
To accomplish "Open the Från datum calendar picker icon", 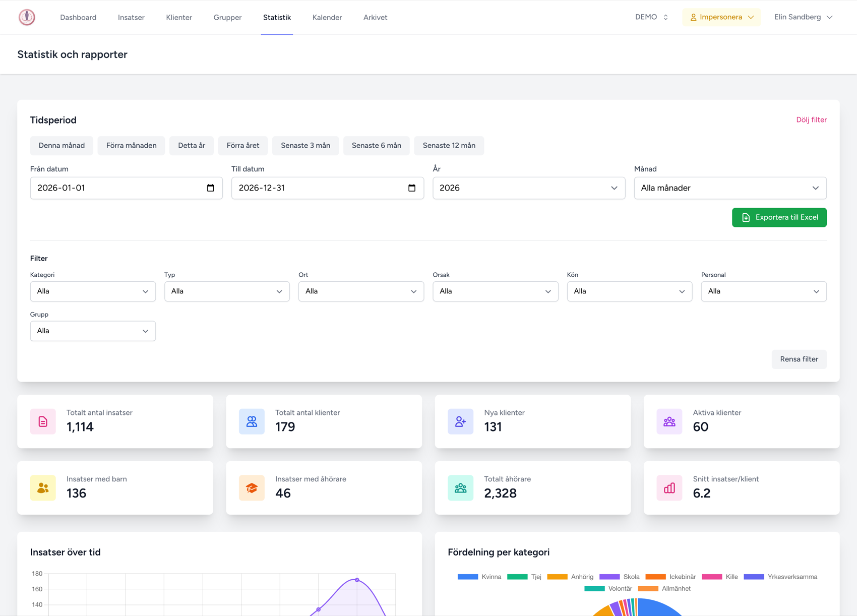I will pyautogui.click(x=211, y=188).
